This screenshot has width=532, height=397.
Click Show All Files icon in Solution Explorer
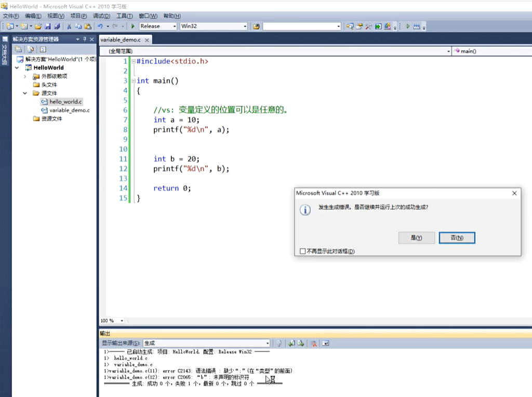click(x=31, y=49)
